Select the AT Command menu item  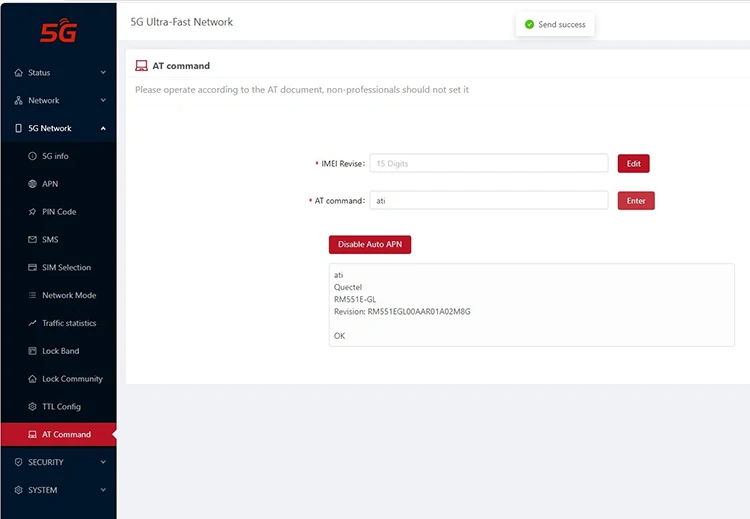66,435
